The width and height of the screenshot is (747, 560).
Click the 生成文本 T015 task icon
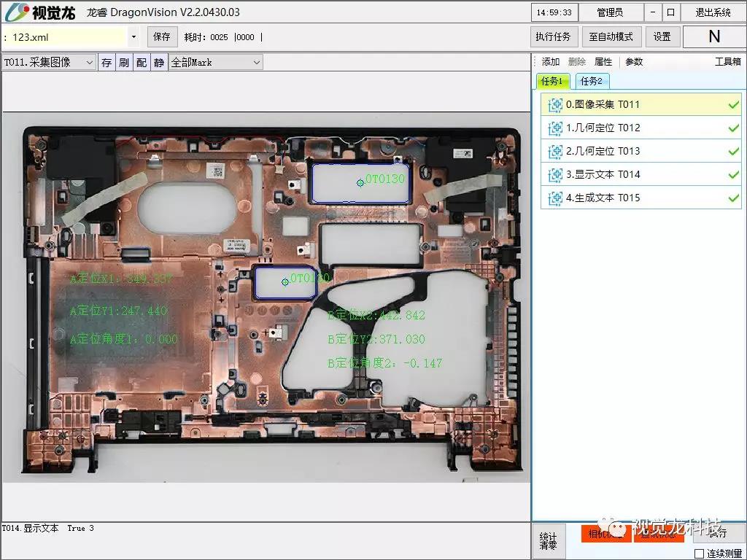(x=555, y=198)
